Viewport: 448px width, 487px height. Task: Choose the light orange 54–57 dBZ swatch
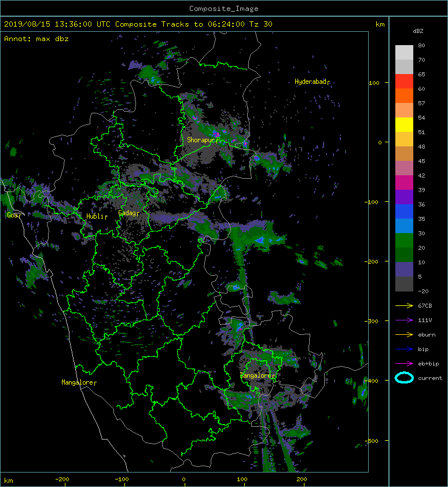(404, 110)
